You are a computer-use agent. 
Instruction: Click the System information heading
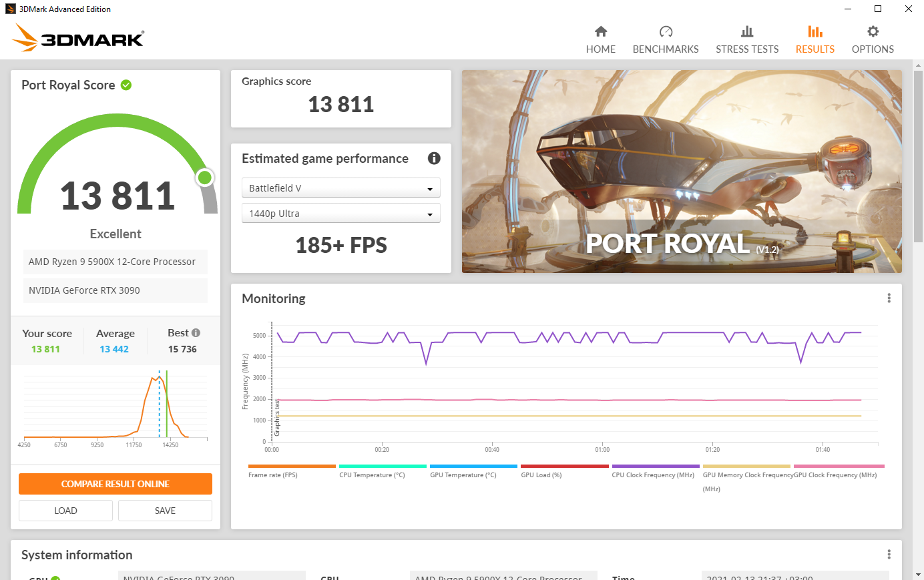point(77,555)
